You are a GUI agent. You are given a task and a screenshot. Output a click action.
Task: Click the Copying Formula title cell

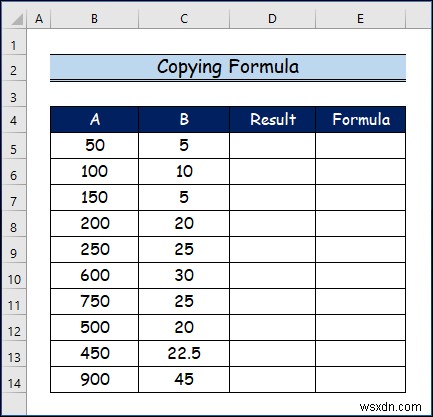click(x=228, y=68)
